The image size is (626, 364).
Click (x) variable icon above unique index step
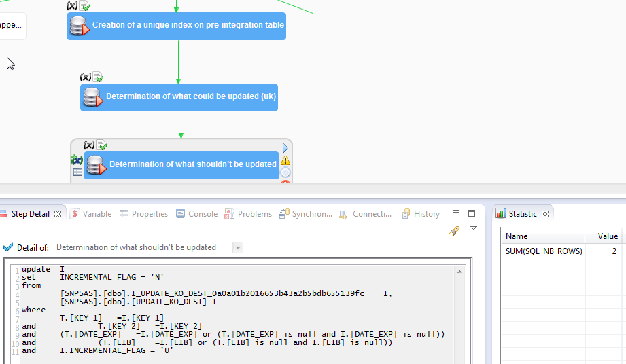click(72, 5)
